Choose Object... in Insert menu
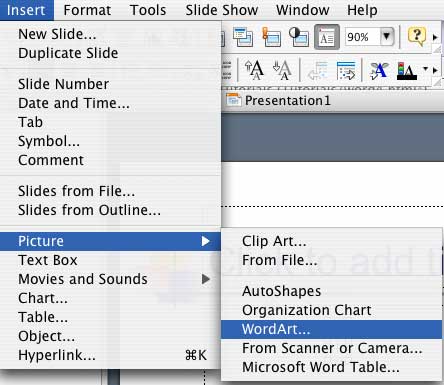The image size is (444, 385). pyautogui.click(x=110, y=336)
